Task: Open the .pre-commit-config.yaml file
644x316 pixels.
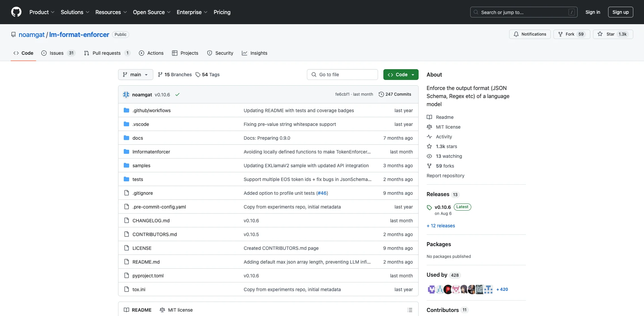Action: (x=159, y=207)
